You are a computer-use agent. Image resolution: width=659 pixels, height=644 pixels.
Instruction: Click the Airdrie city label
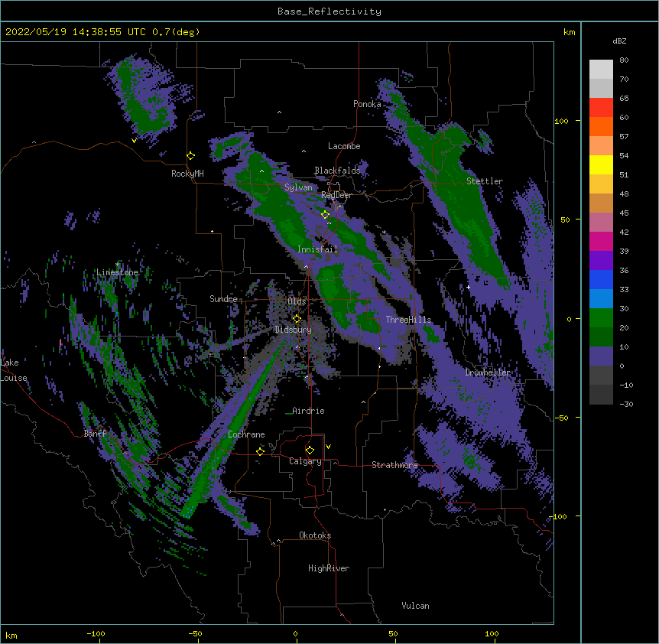tap(309, 411)
